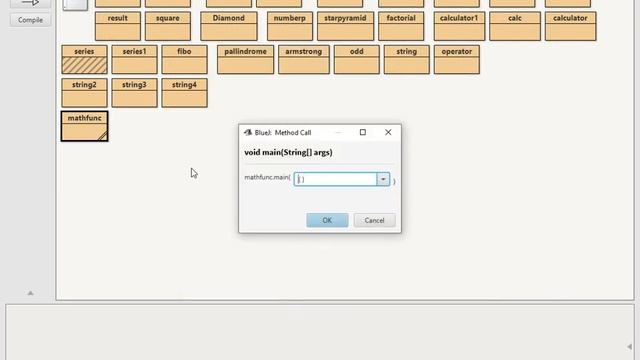Select the string3 class
Viewport: 640px width, 360px height.
pyautogui.click(x=134, y=93)
